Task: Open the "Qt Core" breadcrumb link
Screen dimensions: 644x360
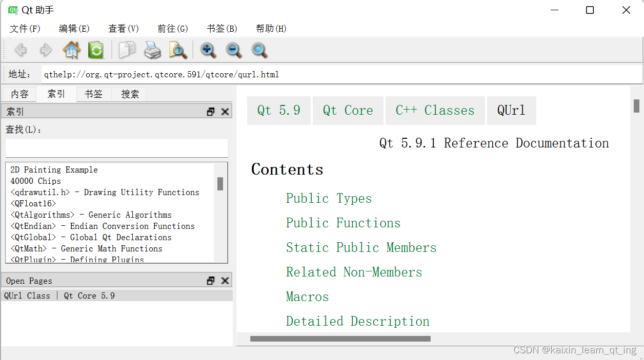Action: click(x=348, y=111)
